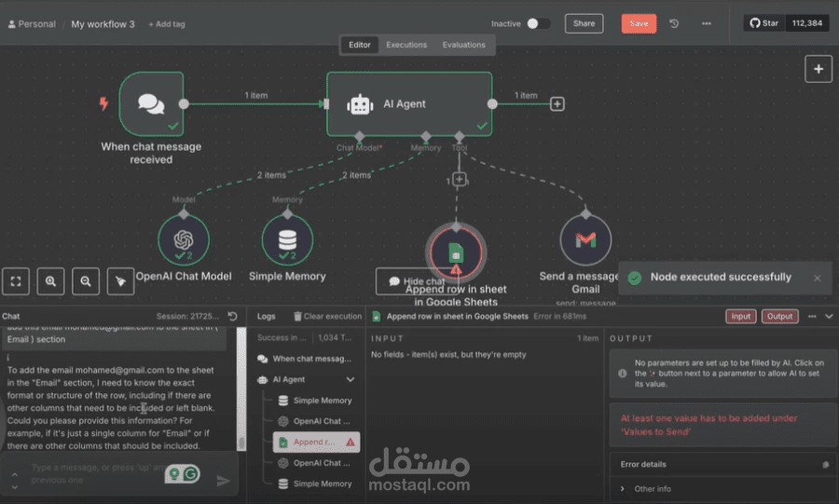Open log panel more options menu
Image resolution: width=839 pixels, height=504 pixels.
812,317
